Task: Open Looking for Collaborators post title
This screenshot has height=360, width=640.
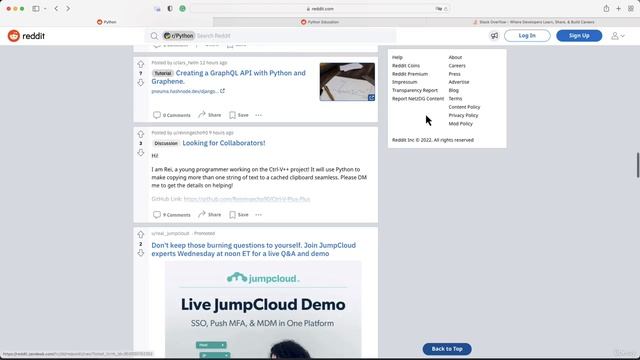Action: tap(224, 143)
